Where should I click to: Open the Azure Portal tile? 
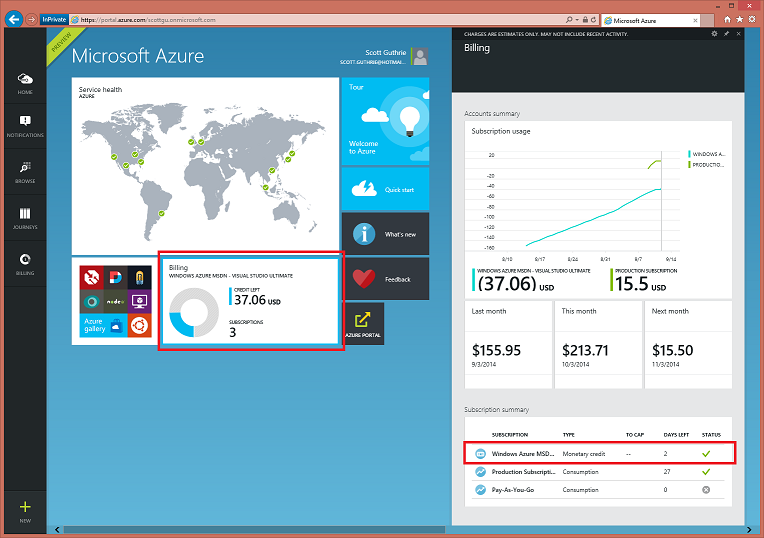coord(363,324)
